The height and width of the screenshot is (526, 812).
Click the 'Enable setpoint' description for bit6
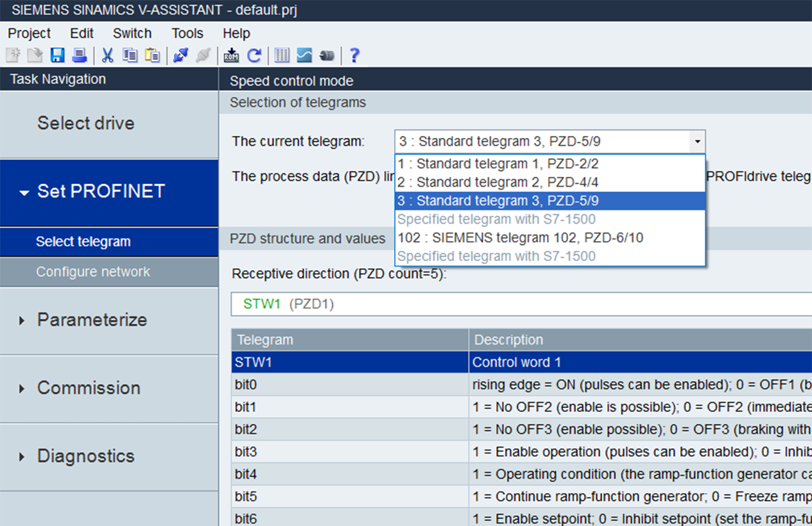641,518
